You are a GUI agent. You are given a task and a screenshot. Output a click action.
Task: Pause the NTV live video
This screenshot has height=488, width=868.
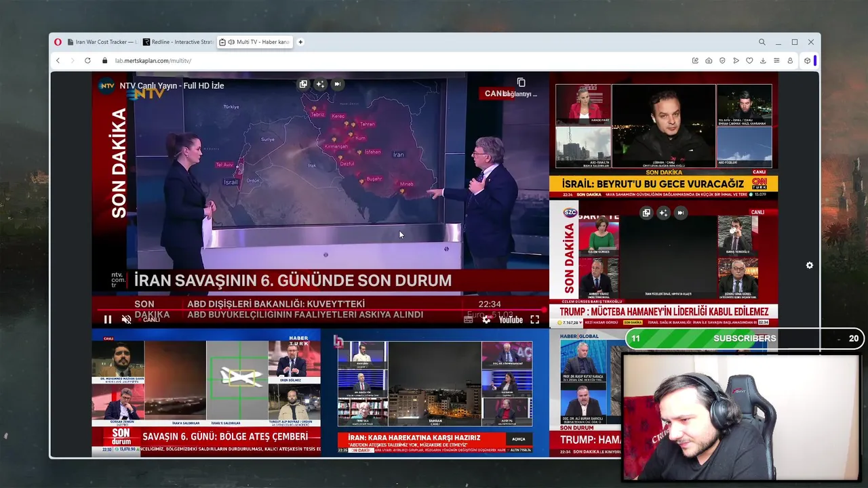click(107, 319)
